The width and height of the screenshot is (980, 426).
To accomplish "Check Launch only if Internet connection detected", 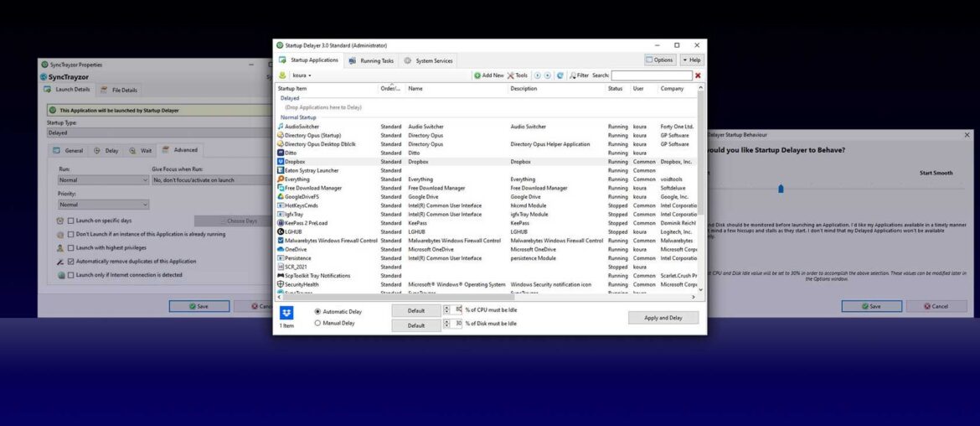I will point(70,275).
